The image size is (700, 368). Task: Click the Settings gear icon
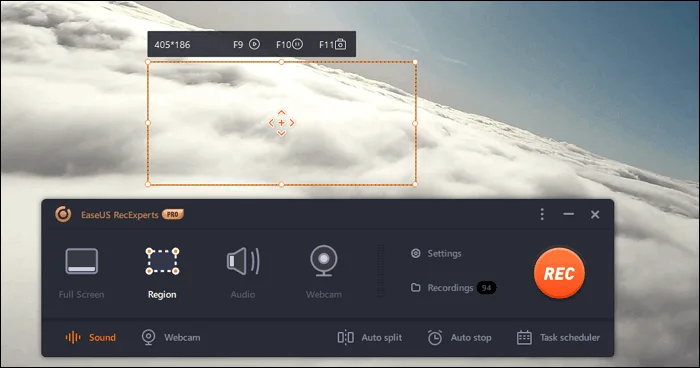pyautogui.click(x=416, y=253)
